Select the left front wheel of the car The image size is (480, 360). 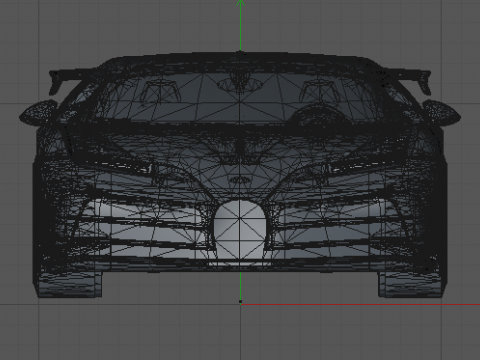point(69,283)
